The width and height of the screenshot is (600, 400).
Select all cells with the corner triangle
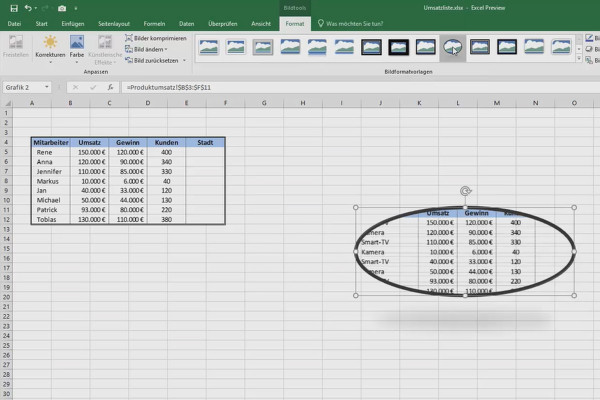click(7, 103)
